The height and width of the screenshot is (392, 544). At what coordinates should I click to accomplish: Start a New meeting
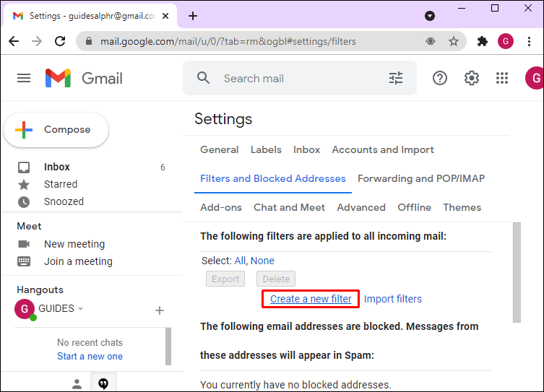click(74, 244)
